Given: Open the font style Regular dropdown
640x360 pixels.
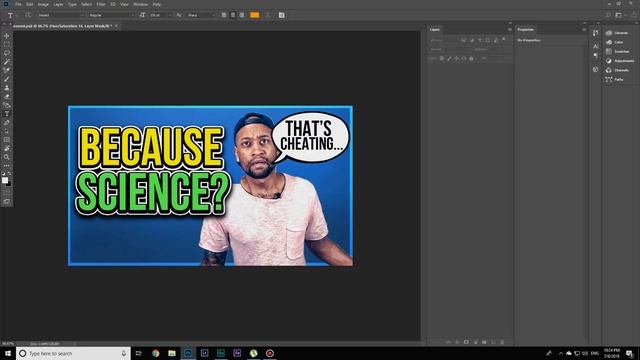Looking at the screenshot, I should point(111,15).
